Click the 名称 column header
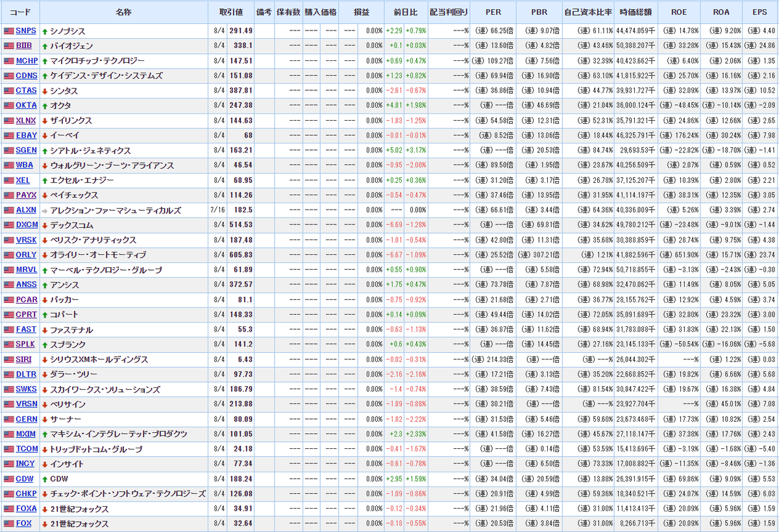The image size is (779, 532). click(124, 12)
